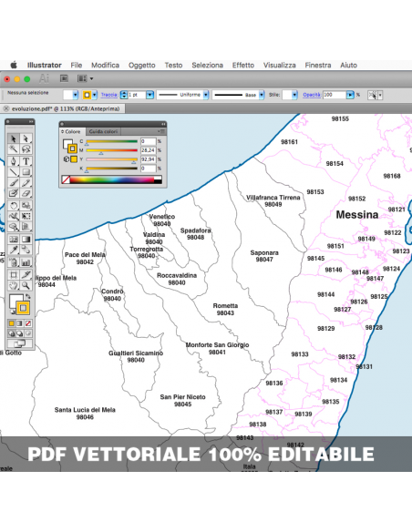Screen dimensions: 412x532
Task: Expand the Uniforme stroke profile dropdown
Action: pos(206,95)
